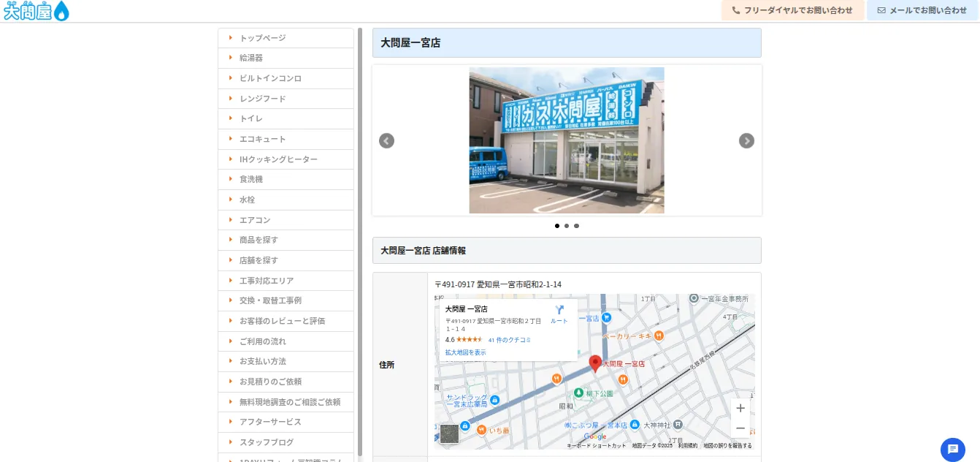
Task: Click the ベーカリー キキ restaurant marker
Action: point(659,336)
